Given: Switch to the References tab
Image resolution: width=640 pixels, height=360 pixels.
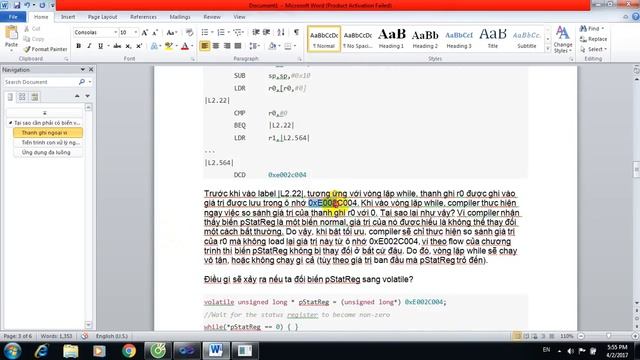Looking at the screenshot, I should pos(143,17).
